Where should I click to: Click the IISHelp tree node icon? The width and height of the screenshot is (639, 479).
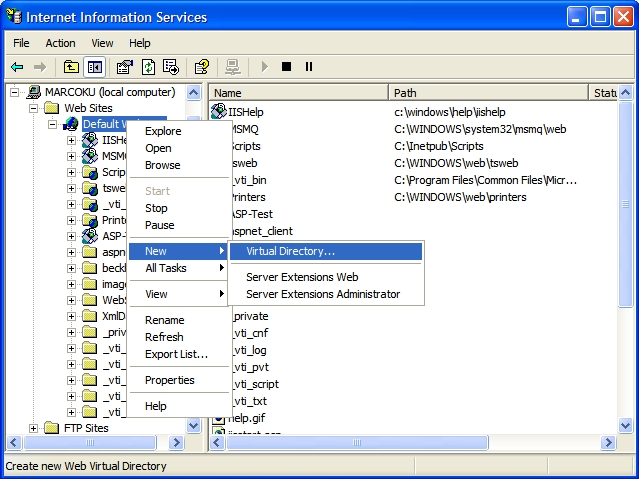[x=90, y=140]
